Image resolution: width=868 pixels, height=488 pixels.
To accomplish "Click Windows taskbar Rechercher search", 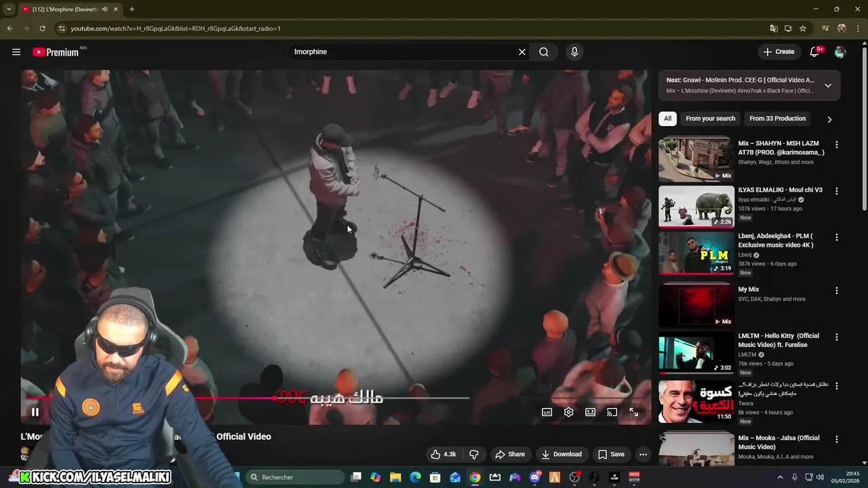I will [x=294, y=477].
